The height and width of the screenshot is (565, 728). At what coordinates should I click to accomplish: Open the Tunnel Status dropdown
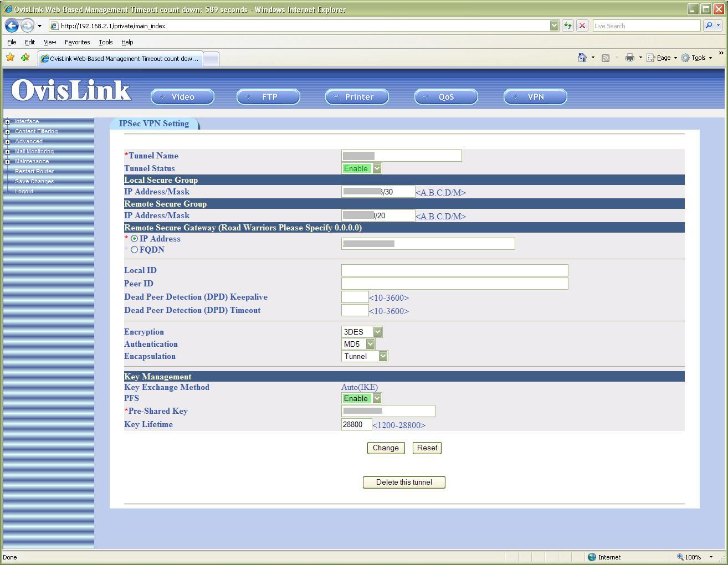(x=362, y=168)
